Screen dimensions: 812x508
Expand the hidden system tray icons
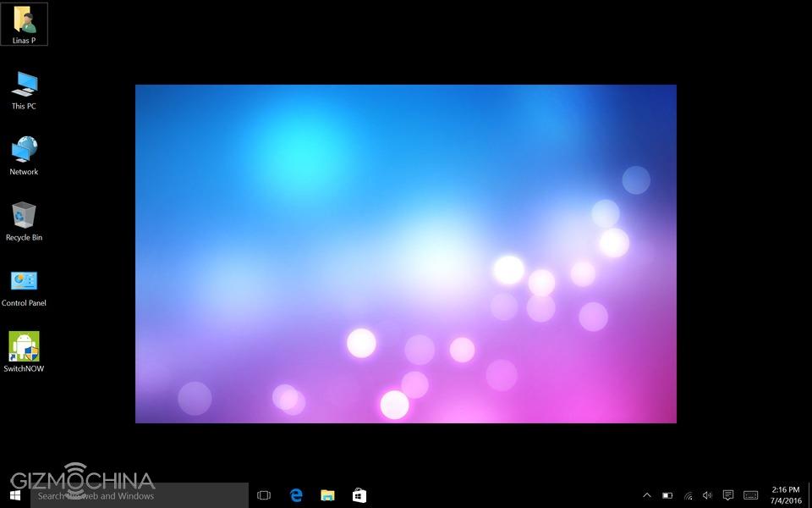tap(647, 495)
